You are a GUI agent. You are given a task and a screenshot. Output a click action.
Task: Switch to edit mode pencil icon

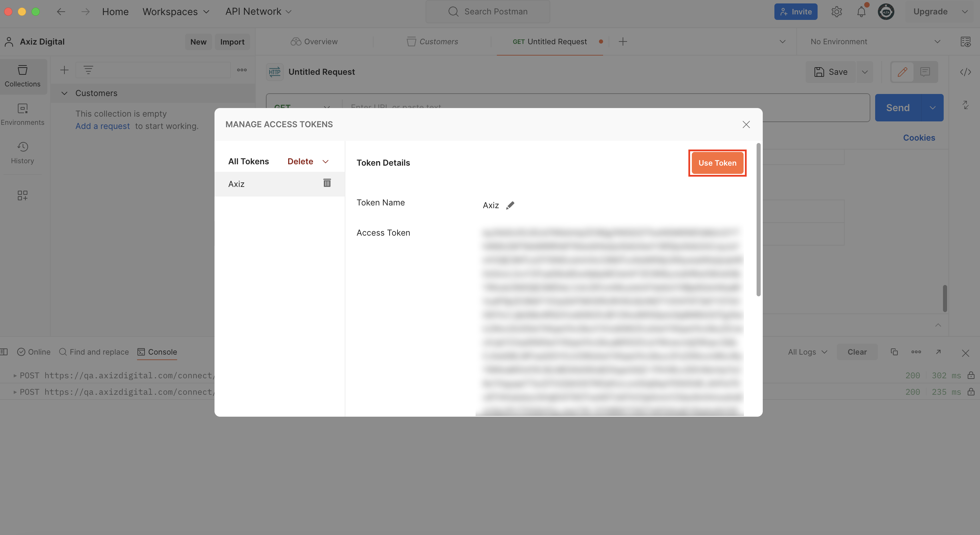[903, 72]
